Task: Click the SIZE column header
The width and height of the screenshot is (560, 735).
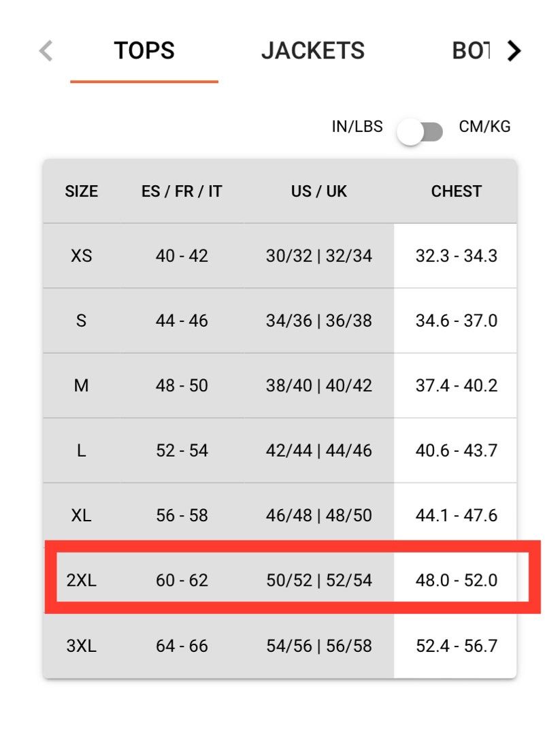Action: (x=82, y=191)
